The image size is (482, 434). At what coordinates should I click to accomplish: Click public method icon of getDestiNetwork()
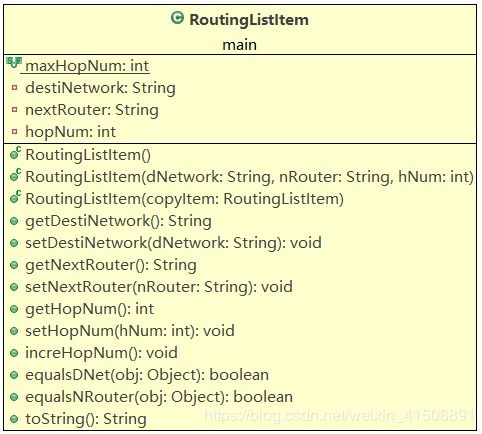pos(14,221)
